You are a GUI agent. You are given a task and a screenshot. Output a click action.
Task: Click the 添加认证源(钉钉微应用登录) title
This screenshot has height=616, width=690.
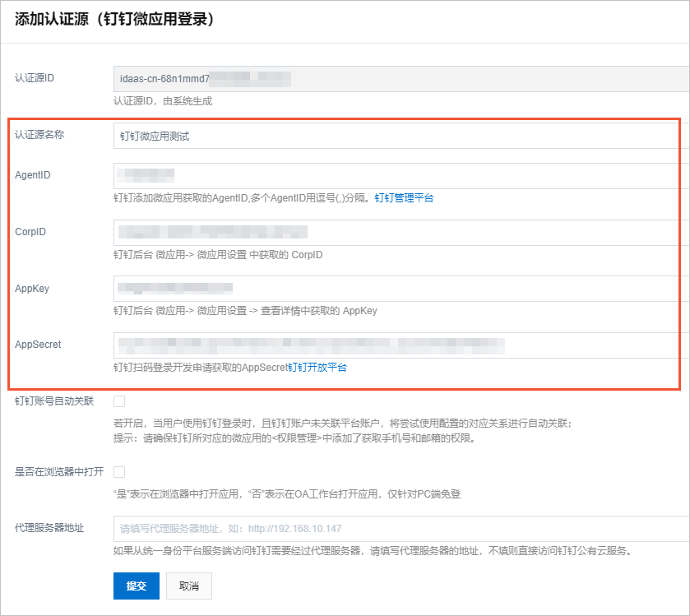pyautogui.click(x=114, y=20)
